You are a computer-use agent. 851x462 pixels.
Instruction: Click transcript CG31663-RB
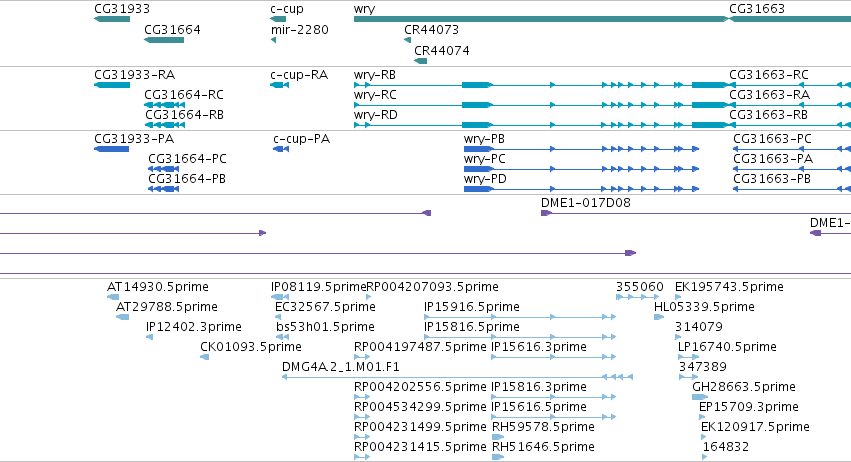pos(769,115)
